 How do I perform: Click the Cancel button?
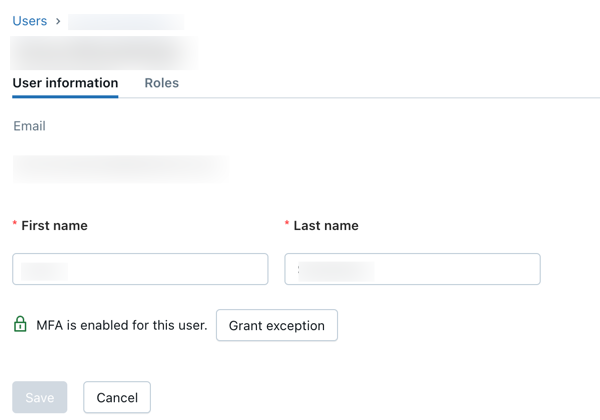(x=117, y=397)
